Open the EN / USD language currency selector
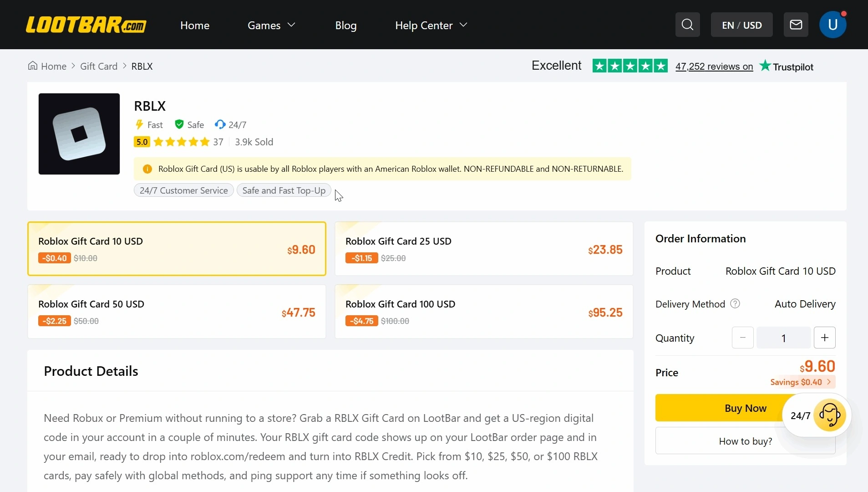 (x=741, y=25)
